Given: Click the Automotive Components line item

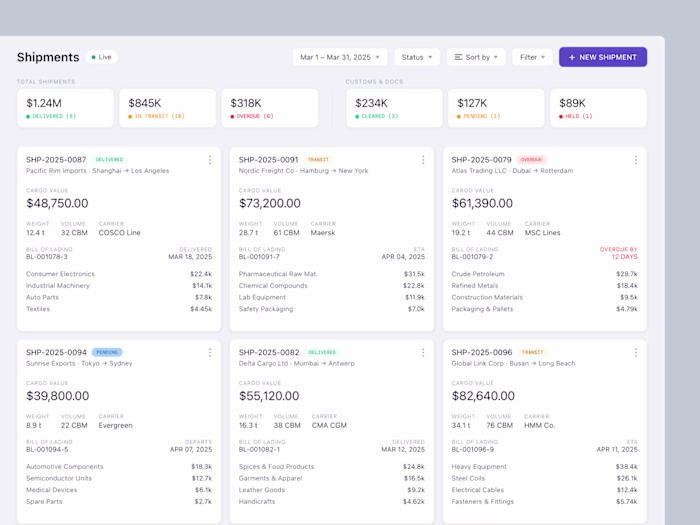Looking at the screenshot, I should pos(119,467).
